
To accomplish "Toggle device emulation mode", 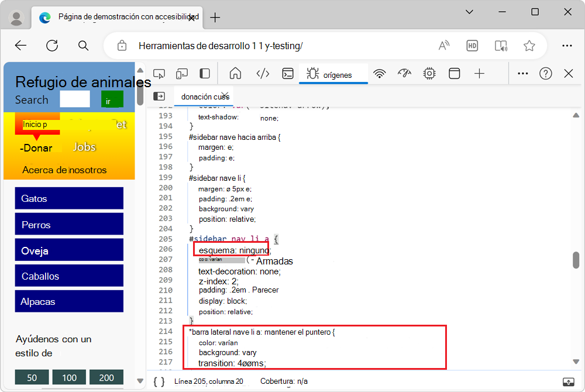I will 182,74.
